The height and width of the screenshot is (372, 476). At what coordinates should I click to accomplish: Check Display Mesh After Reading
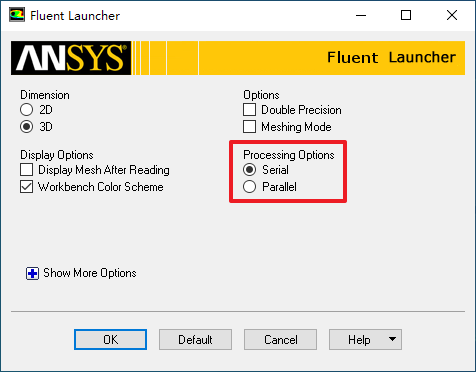pyautogui.click(x=26, y=170)
